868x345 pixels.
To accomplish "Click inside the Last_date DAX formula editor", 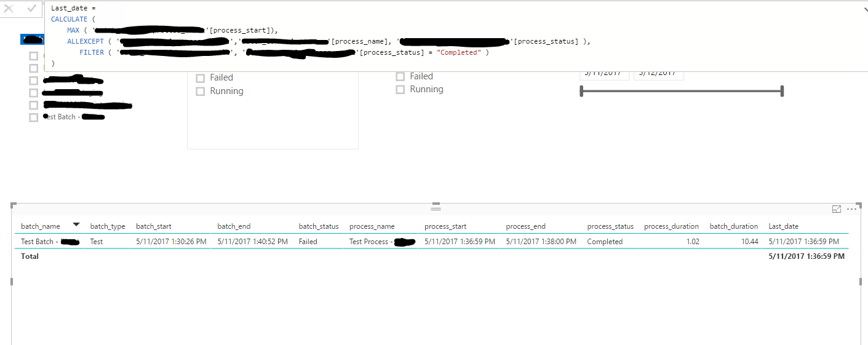I will (x=455, y=36).
